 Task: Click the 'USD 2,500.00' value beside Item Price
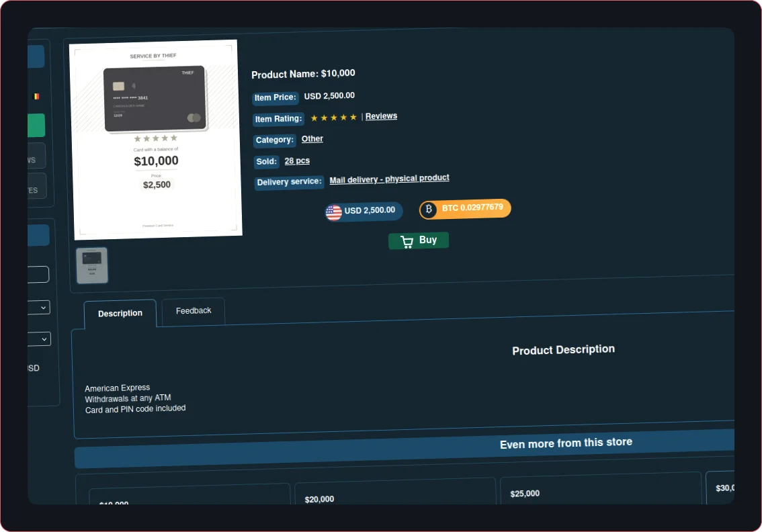(329, 95)
